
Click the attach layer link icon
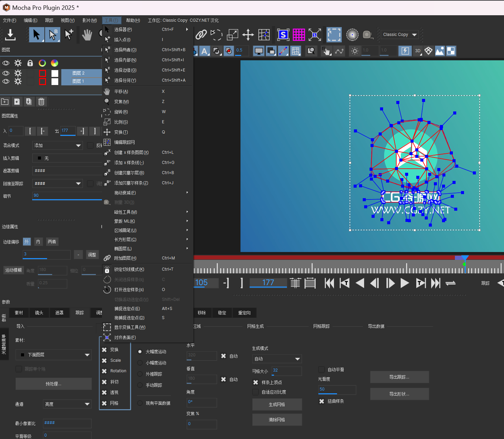click(201, 35)
